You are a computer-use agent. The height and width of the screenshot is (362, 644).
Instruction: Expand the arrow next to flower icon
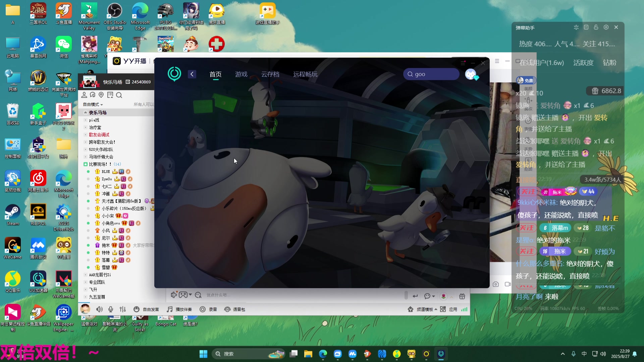click(x=451, y=297)
